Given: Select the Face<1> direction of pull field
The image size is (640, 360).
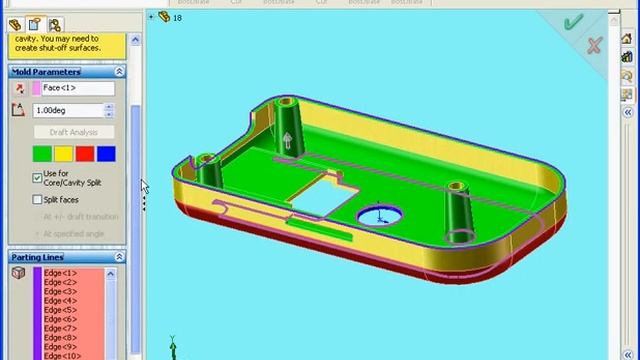Looking at the screenshot, I should pos(78,88).
